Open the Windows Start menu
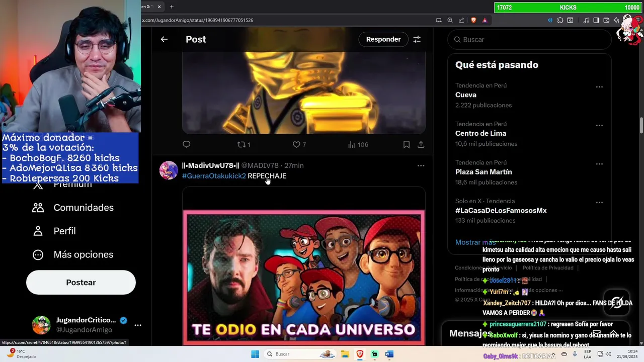Screen dimensions: 644x362 pos(255,354)
